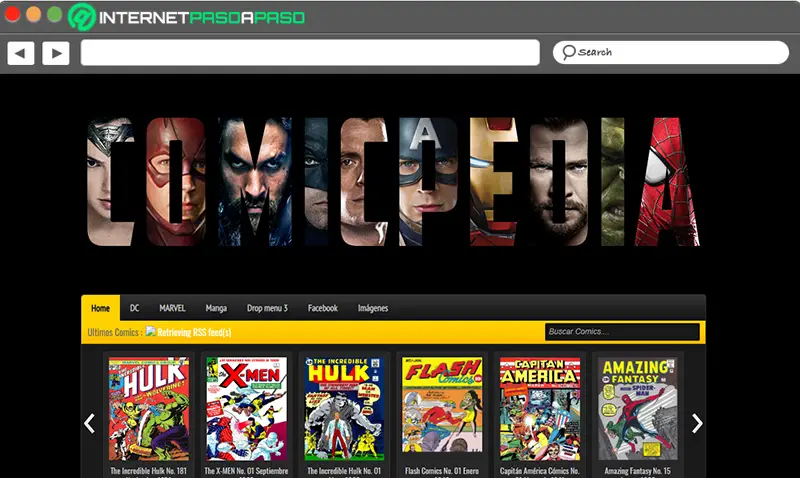Open the Imágenes menu item

[x=373, y=308]
